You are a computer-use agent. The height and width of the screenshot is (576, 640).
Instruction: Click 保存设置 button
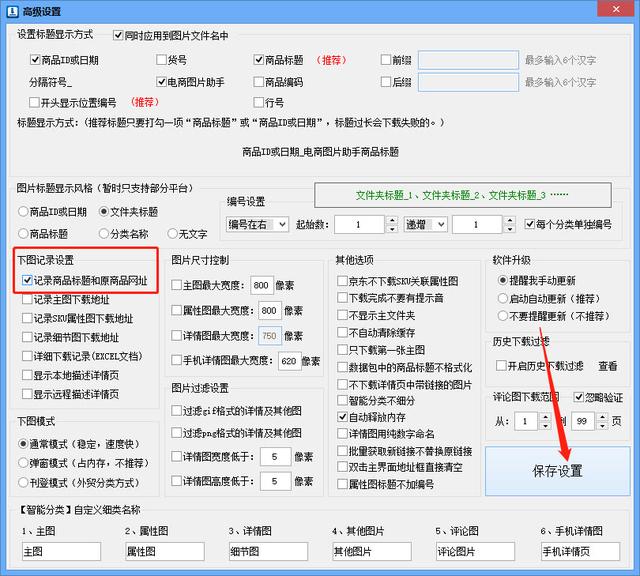coord(557,471)
